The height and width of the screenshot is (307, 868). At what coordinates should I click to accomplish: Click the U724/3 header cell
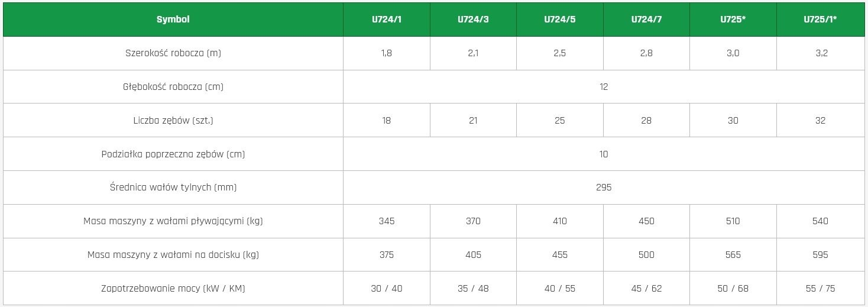point(473,20)
